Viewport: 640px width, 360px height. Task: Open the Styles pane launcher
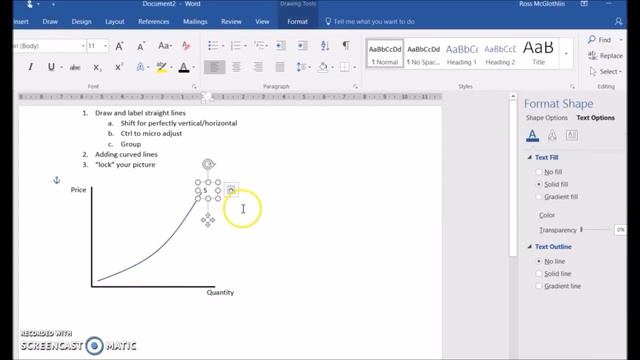tap(572, 87)
